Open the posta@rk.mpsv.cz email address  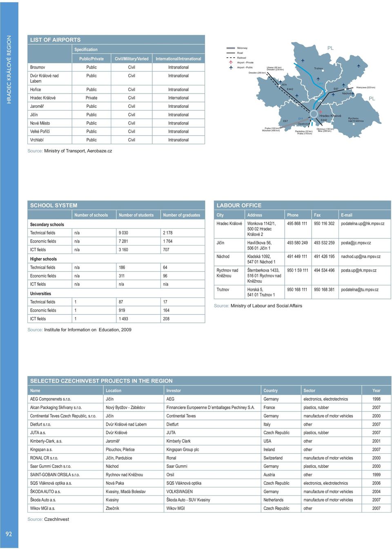tap(359, 270)
